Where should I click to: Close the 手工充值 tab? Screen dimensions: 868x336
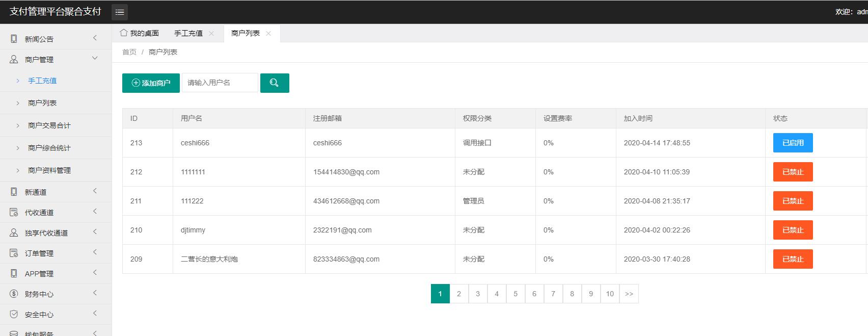click(x=211, y=34)
